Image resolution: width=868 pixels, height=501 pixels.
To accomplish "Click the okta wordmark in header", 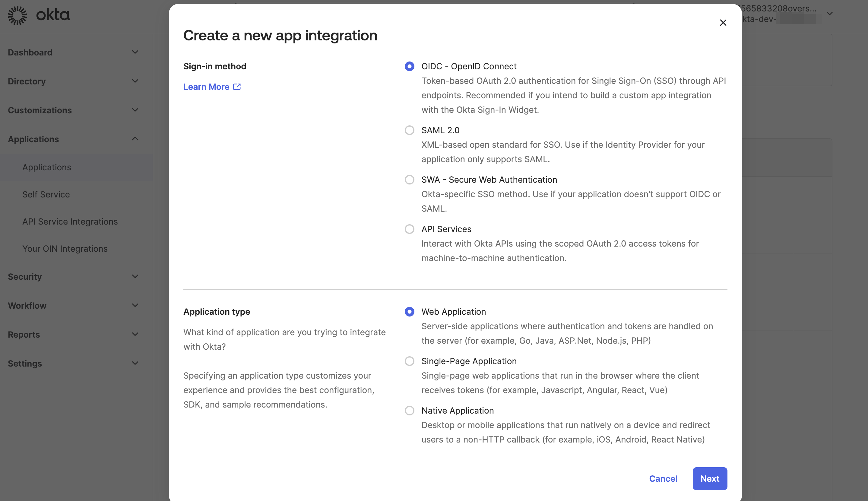I will [x=53, y=15].
